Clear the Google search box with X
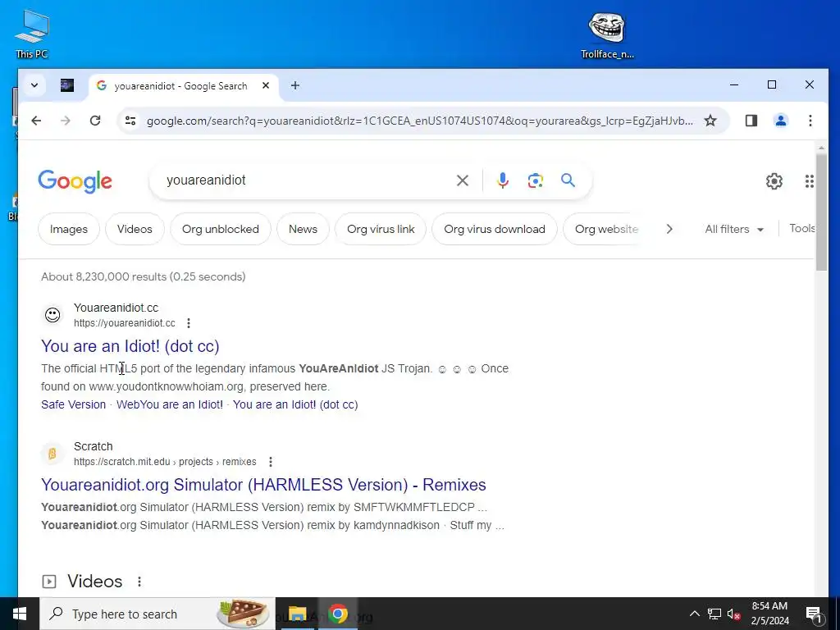 click(463, 180)
